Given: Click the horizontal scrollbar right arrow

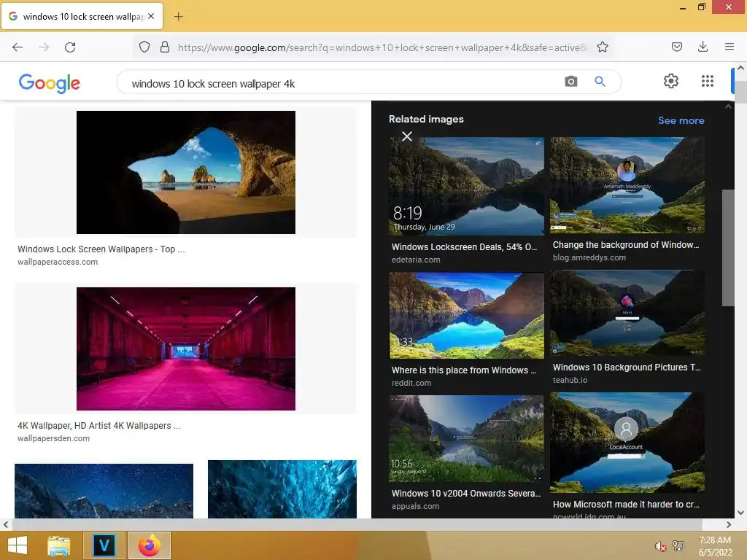Looking at the screenshot, I should [x=729, y=525].
